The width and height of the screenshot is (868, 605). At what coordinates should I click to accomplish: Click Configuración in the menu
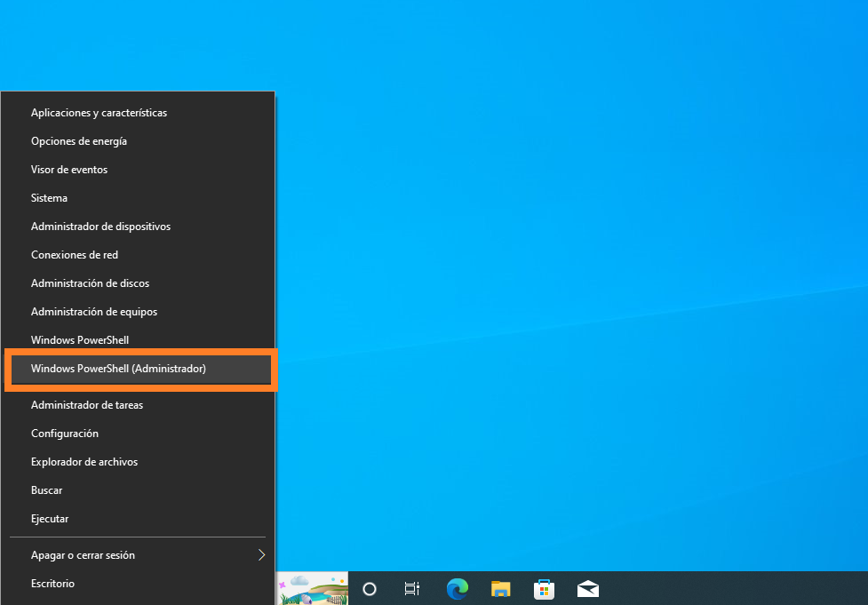tap(65, 434)
